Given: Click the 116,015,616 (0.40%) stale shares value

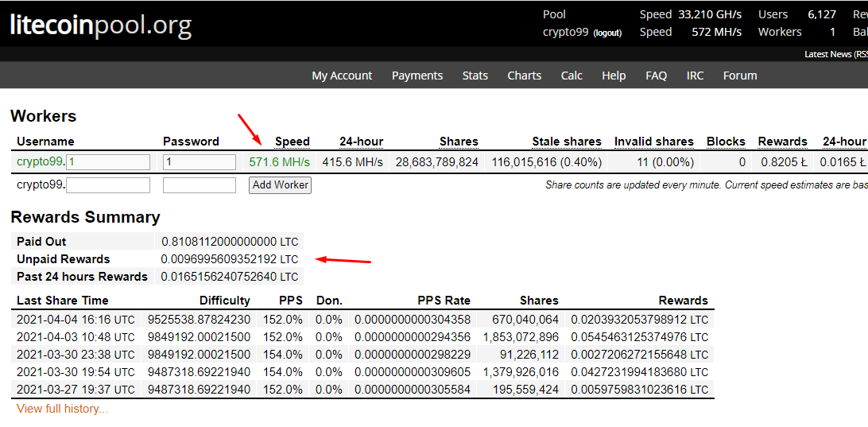Looking at the screenshot, I should click(546, 162).
